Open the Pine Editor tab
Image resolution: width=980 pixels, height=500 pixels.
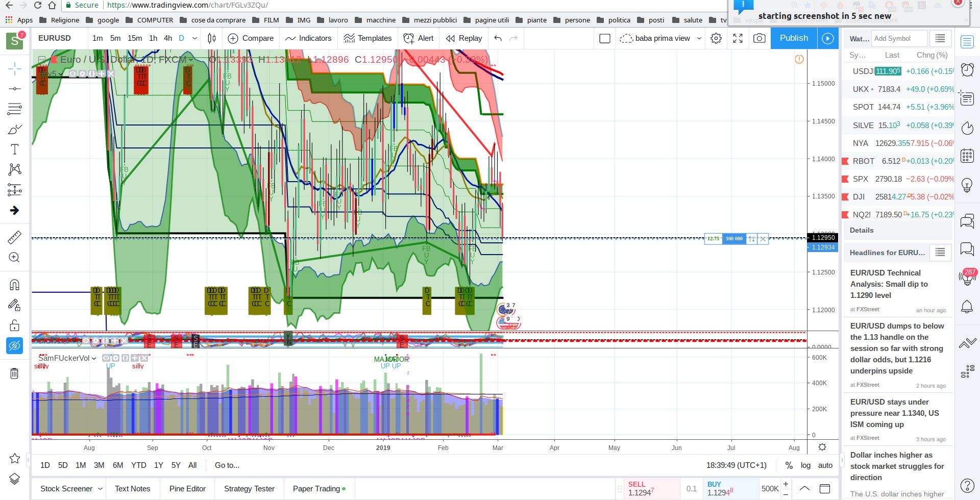coord(187,489)
